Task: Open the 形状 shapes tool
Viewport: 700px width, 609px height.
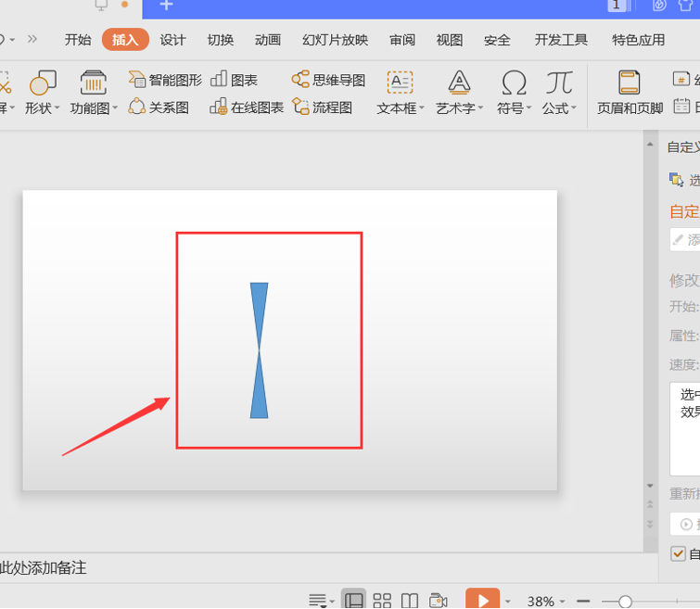Action: [x=43, y=93]
